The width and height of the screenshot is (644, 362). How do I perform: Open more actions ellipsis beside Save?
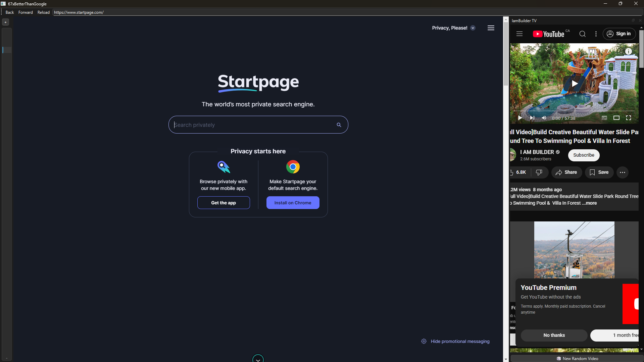point(623,172)
